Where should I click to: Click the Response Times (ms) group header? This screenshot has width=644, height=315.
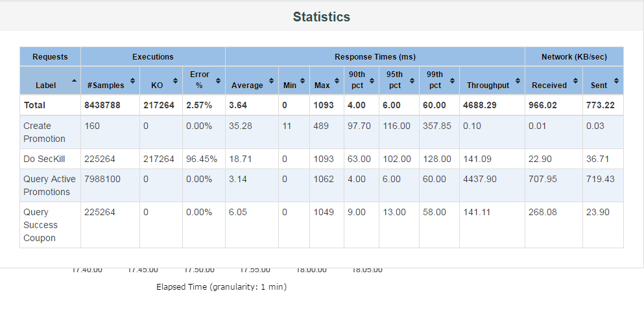point(375,56)
